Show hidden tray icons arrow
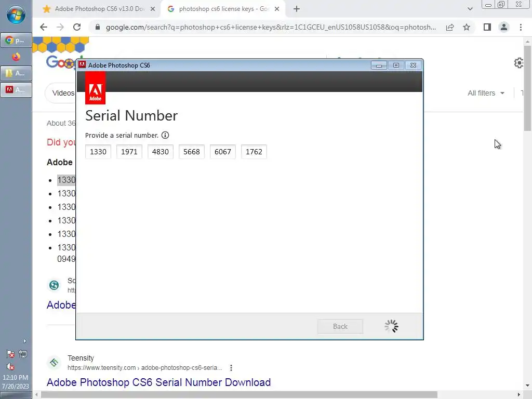This screenshot has width=532, height=399. coord(24,341)
